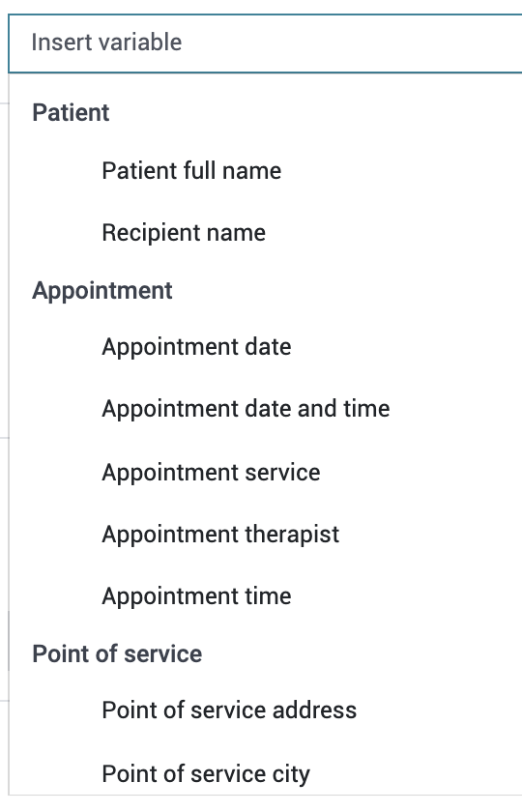Select the Appointment date variable

[x=265, y=346]
